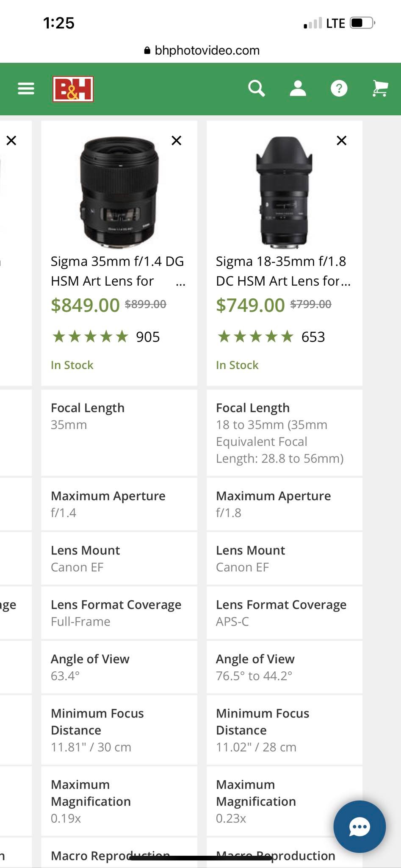Remove the partially visible left product

click(x=11, y=140)
